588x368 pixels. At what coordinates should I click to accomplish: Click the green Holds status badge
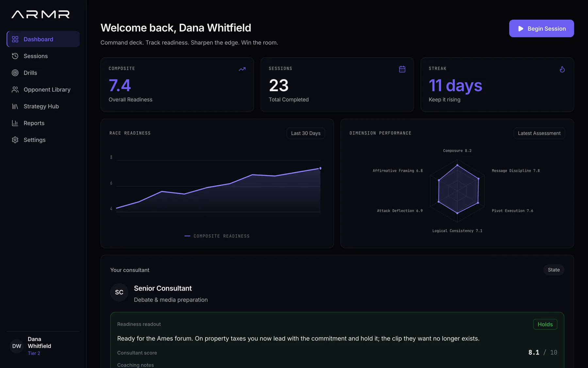(545, 324)
